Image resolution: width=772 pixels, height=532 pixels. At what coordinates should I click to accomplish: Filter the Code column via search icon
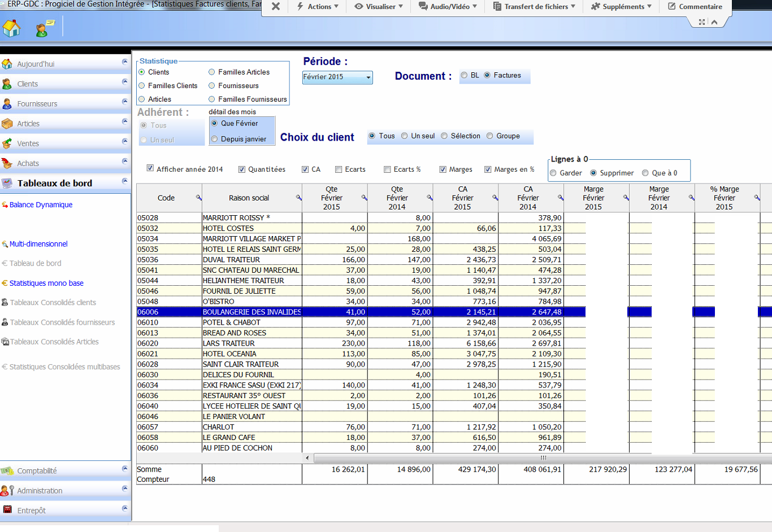(198, 197)
